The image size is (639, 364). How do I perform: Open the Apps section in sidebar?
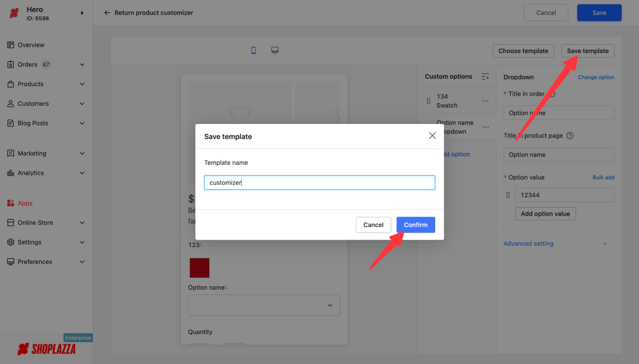pos(25,203)
